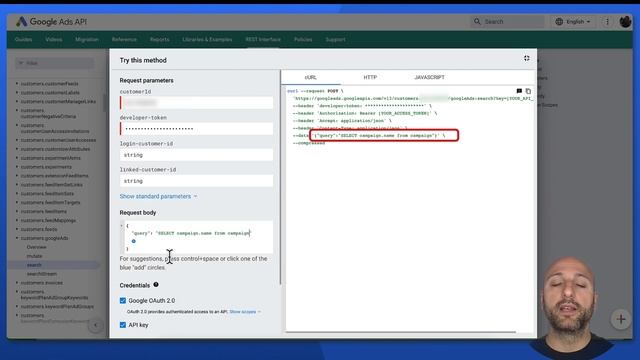The height and width of the screenshot is (360, 640).
Task: Open the Policies nav tab
Action: tap(303, 40)
